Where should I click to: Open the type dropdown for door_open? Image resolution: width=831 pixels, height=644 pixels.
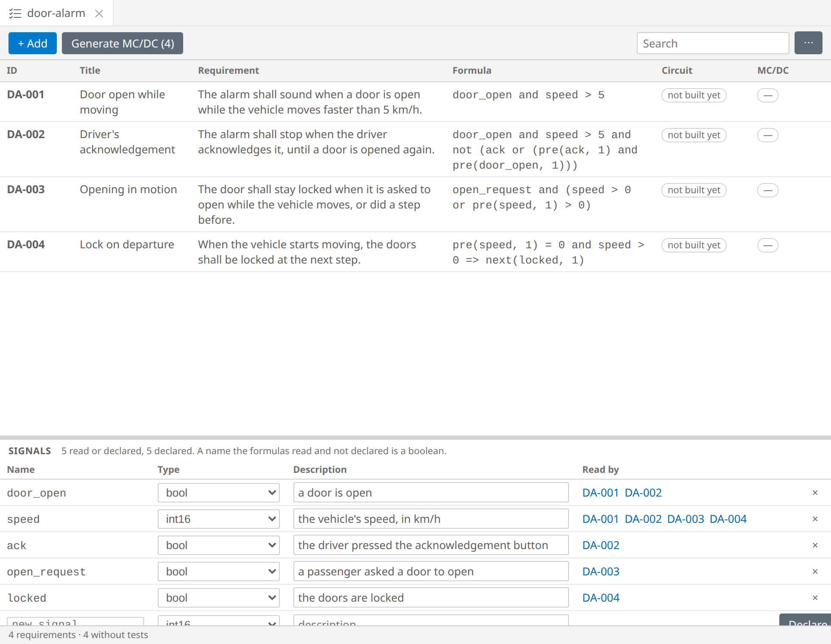click(x=219, y=493)
